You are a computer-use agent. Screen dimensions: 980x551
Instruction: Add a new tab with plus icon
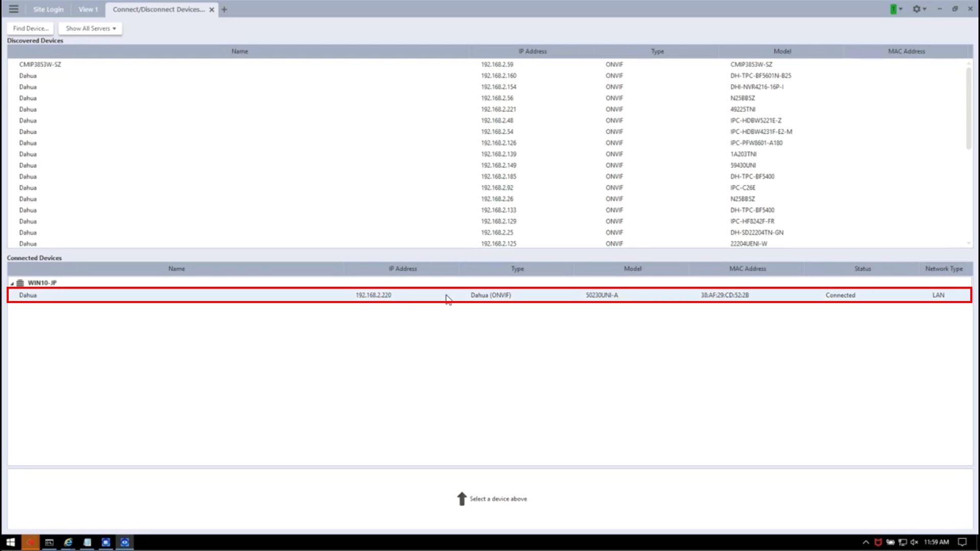pyautogui.click(x=224, y=9)
